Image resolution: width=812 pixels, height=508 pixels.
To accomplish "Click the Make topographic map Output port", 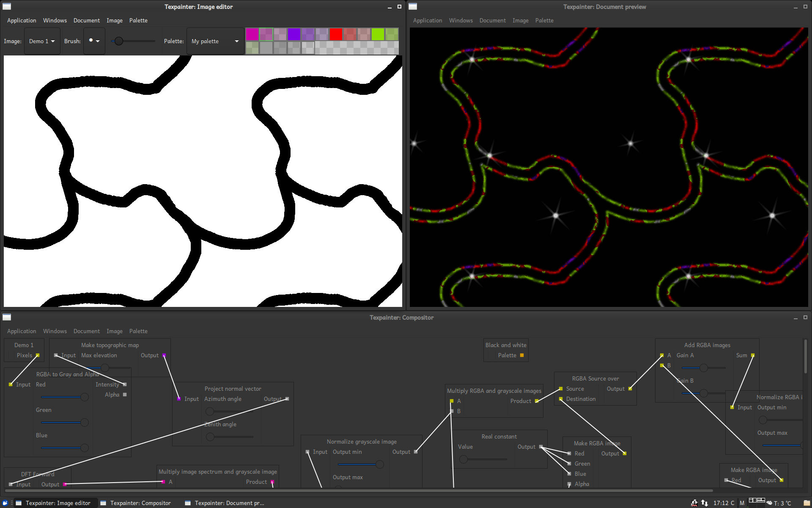I will coord(164,356).
